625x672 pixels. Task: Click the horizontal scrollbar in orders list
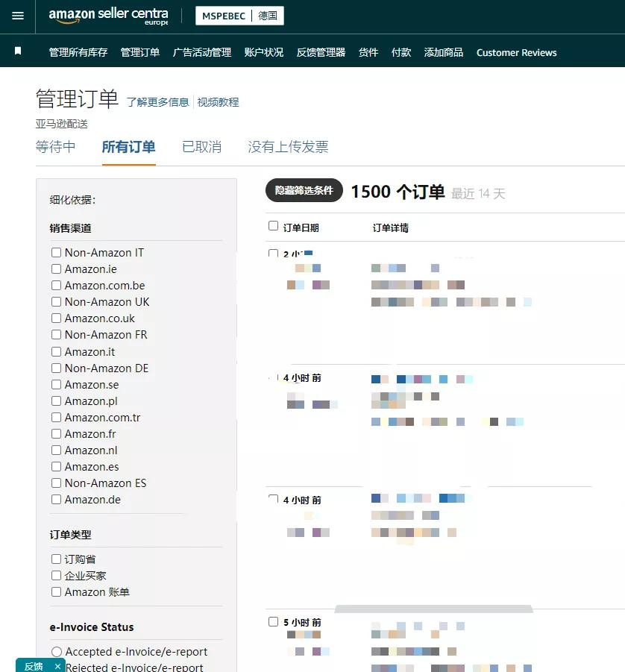click(433, 609)
